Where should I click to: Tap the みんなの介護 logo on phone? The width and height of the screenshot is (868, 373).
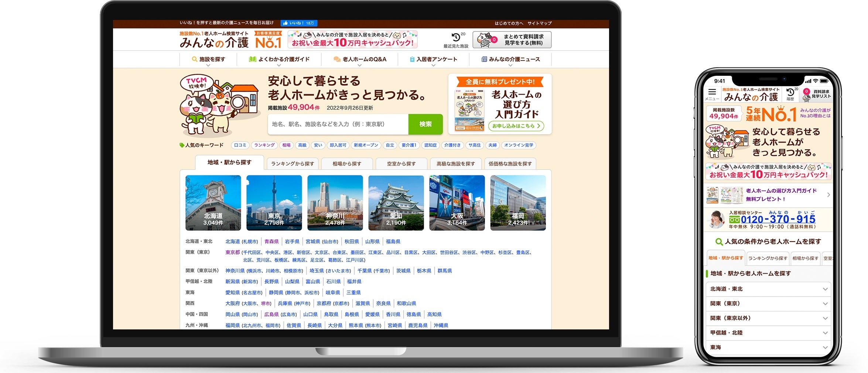click(x=751, y=95)
